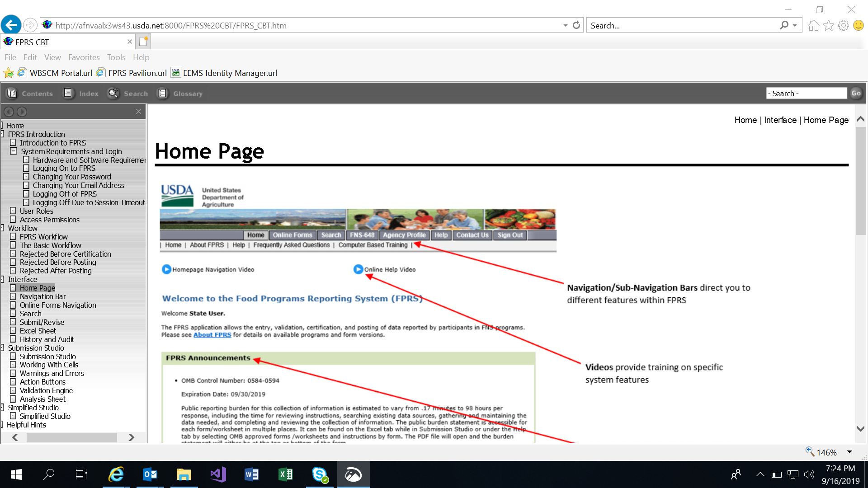Play the Online Help Video icon
The image size is (868, 488).
pos(358,269)
